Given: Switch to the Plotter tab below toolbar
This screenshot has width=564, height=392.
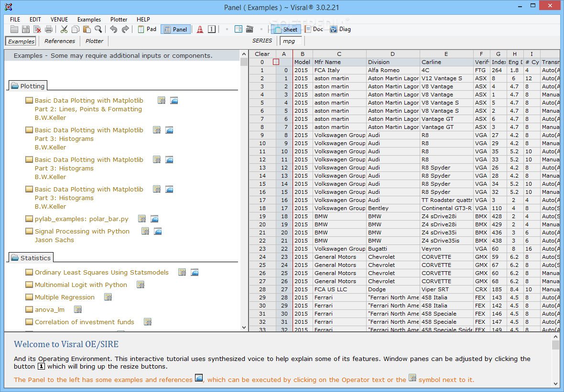Looking at the screenshot, I should point(94,42).
